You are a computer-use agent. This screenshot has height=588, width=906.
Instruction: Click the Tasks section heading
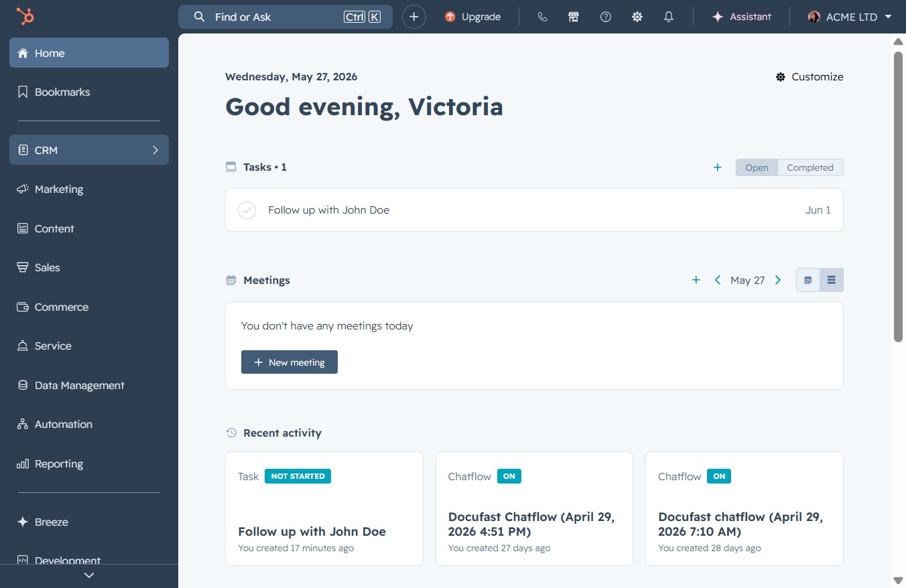click(265, 167)
